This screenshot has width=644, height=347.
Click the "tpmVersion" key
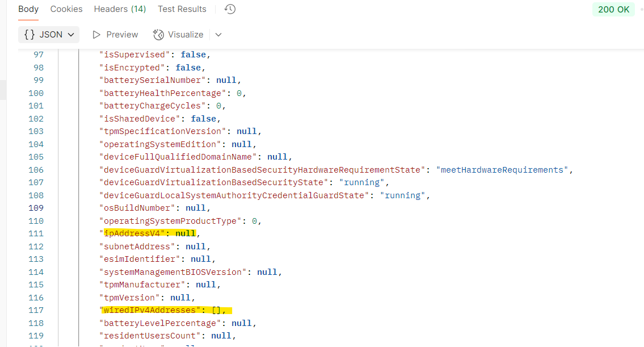point(130,297)
